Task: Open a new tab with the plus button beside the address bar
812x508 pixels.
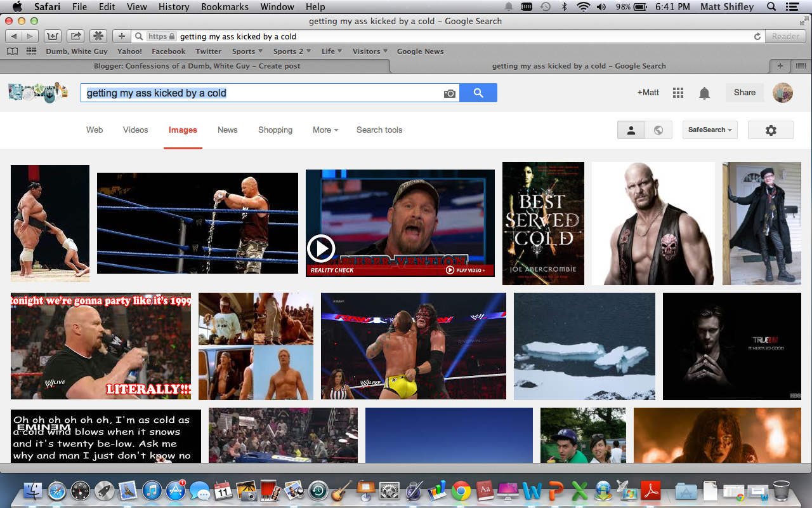Action: pos(122,36)
